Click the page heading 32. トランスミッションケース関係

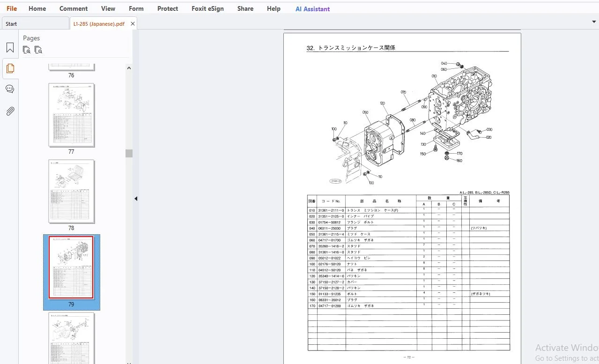click(351, 48)
